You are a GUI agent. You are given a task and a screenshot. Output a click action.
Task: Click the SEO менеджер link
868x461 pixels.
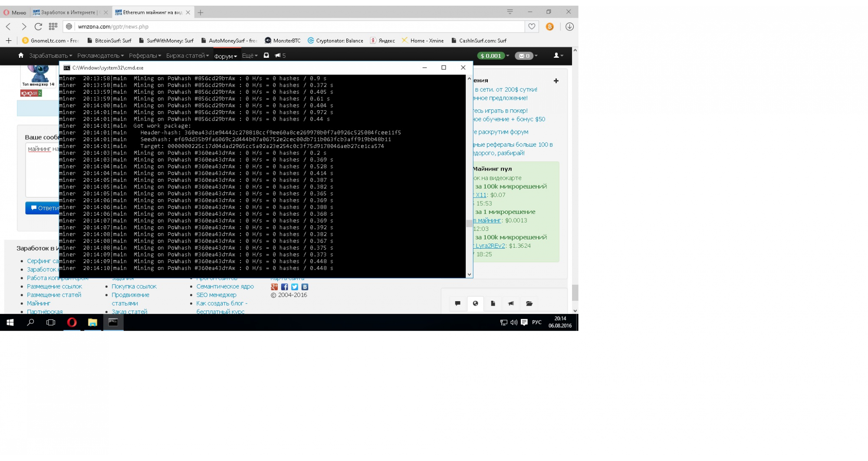(x=216, y=295)
